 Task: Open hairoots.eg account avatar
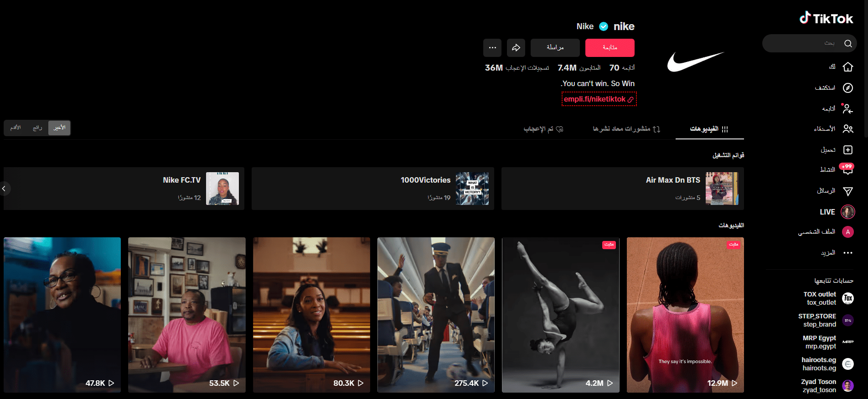pyautogui.click(x=848, y=364)
